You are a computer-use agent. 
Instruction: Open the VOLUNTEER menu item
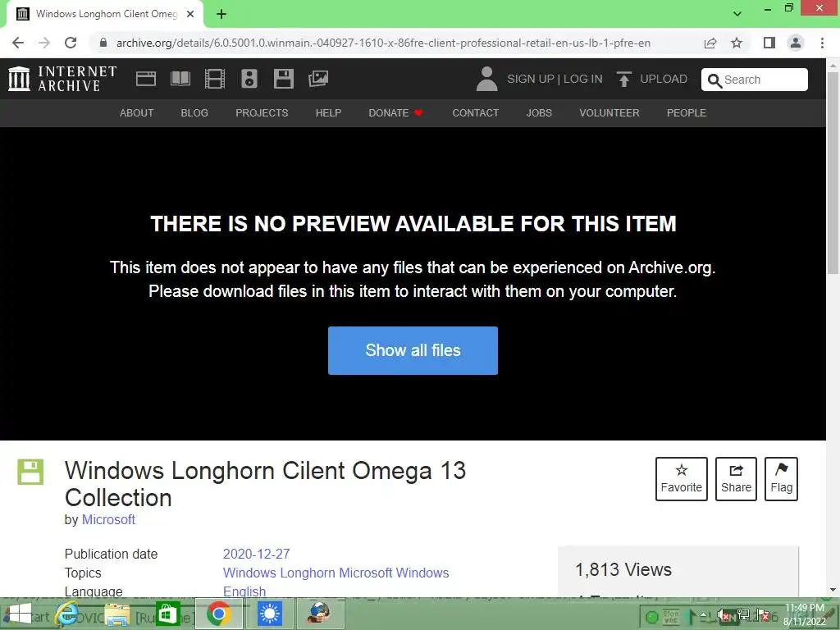(x=609, y=113)
